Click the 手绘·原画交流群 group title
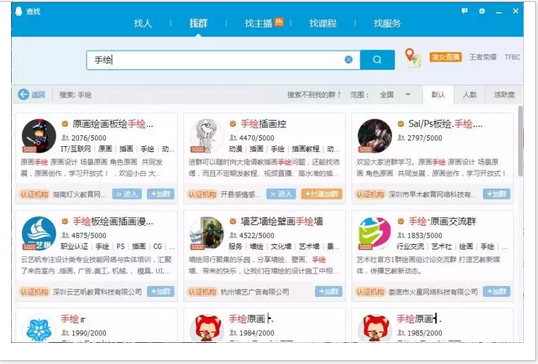 pos(442,222)
